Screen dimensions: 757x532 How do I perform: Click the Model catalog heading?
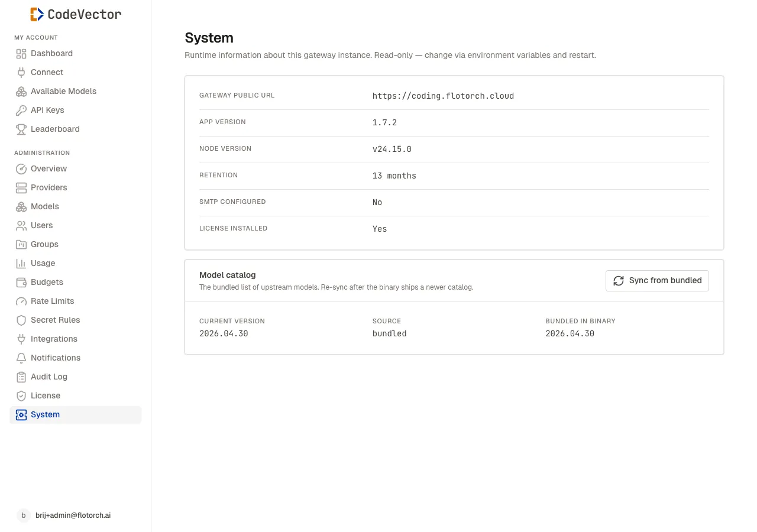(x=228, y=275)
